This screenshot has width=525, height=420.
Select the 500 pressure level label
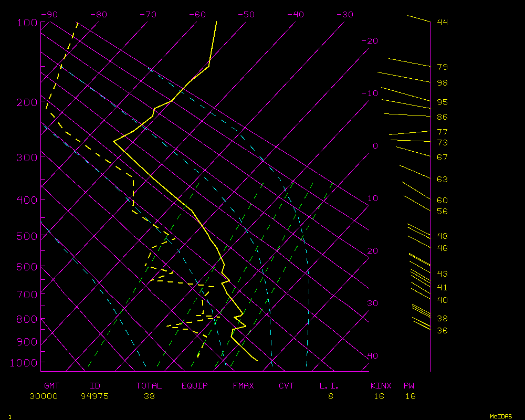(x=26, y=236)
